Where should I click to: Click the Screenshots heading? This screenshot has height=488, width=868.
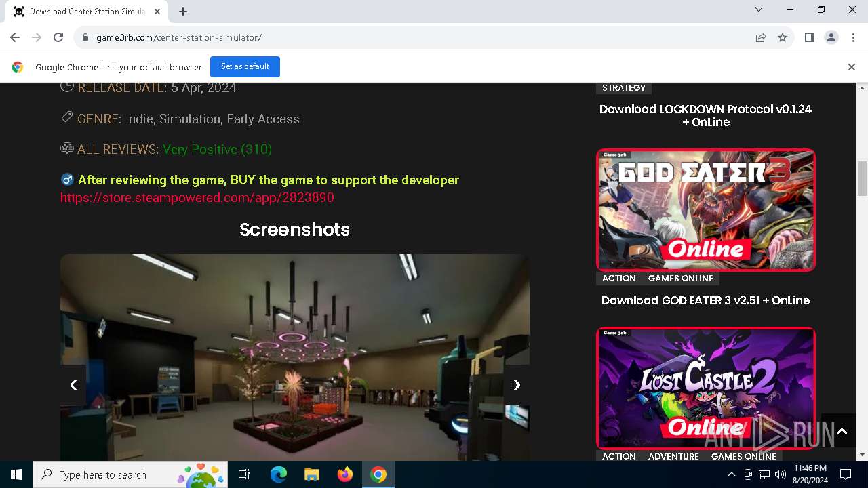coord(294,230)
